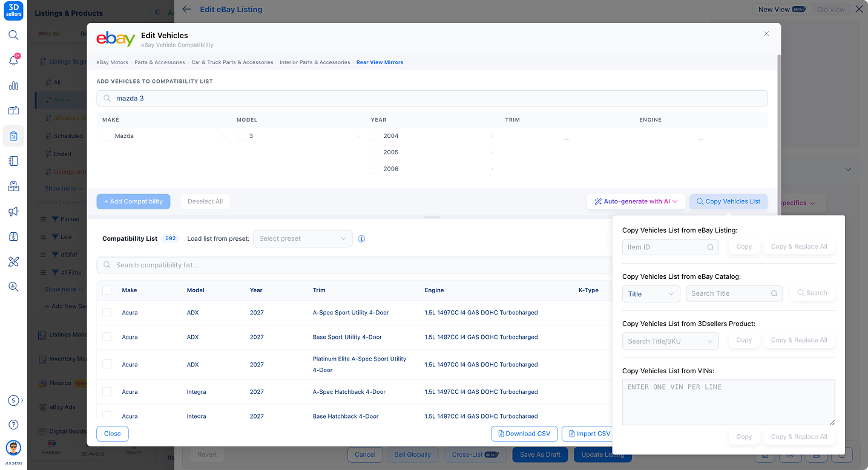Select the Rear View Mirrors breadcrumb
The width and height of the screenshot is (868, 470).
[380, 62]
